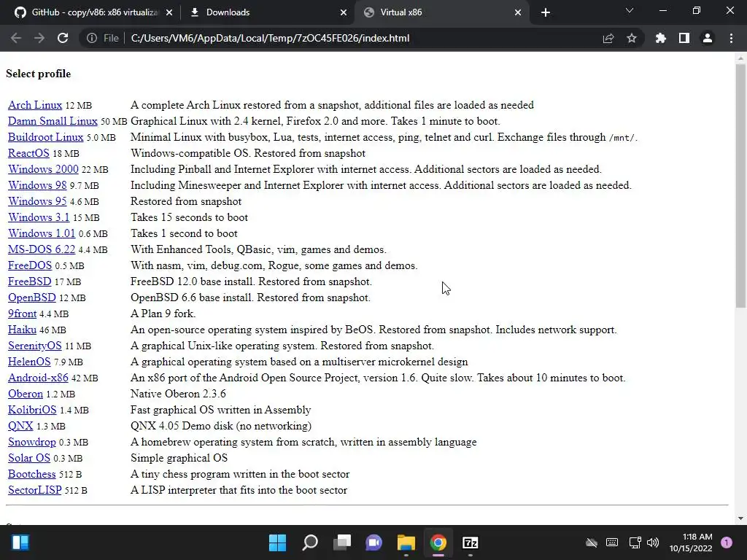Close the GitHub copy/v86 tab
747x560 pixels.
tap(169, 12)
